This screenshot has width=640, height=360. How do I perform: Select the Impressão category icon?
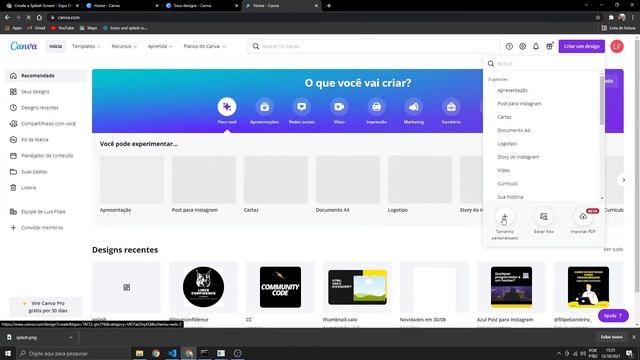point(376,107)
